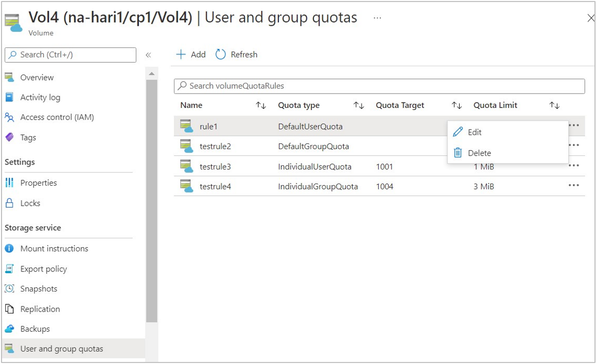Viewport: 596px width, 364px height.
Task: Click the Search volumeQuotaRules field
Action: [x=379, y=86]
